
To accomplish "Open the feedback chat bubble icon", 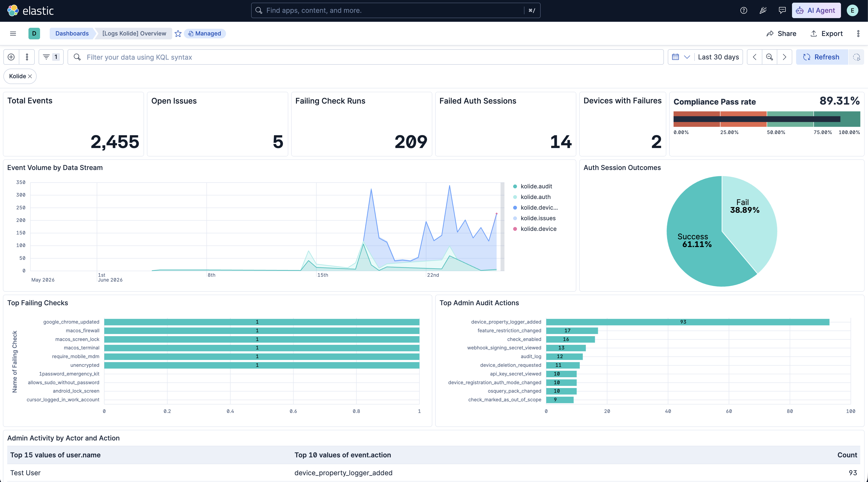I will click(782, 10).
